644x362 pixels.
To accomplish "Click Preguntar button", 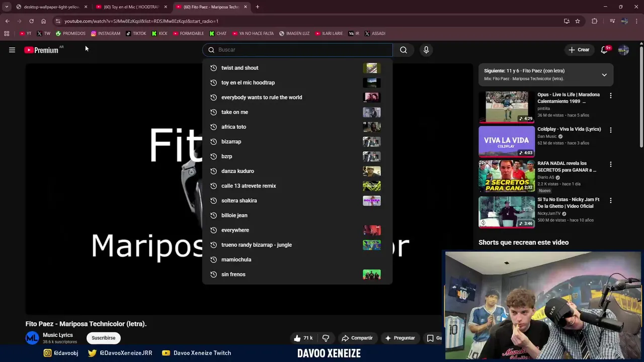I will coord(399,338).
